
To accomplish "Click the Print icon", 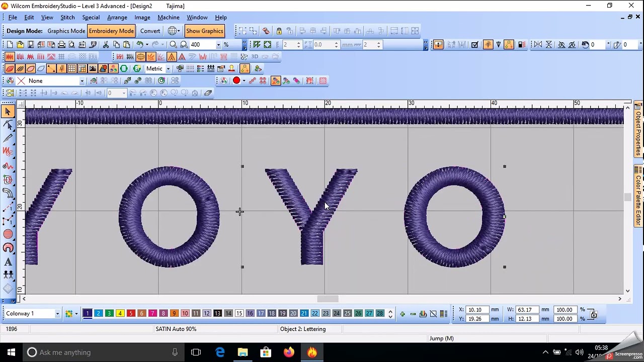I will click(61, 45).
